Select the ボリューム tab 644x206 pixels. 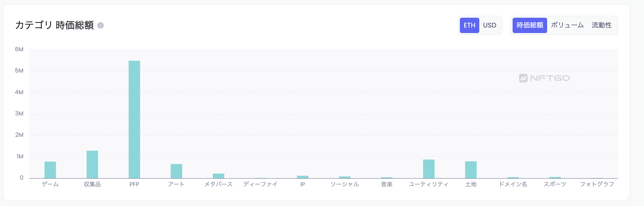pos(567,25)
